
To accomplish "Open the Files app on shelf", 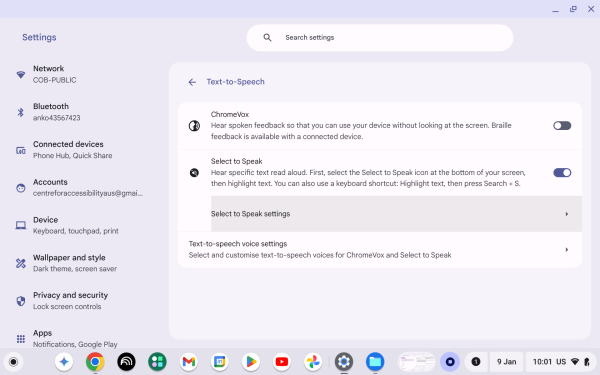I will tap(375, 362).
